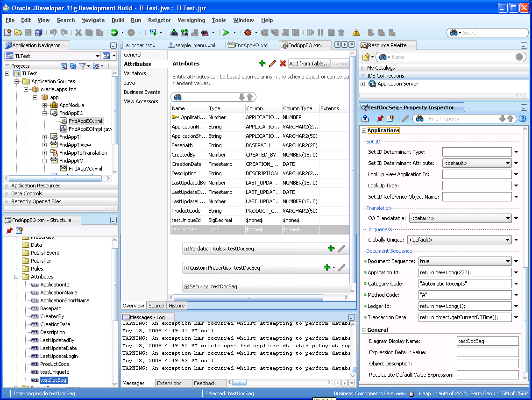Click the green Run play icon
The image size is (532, 400).
pos(226,33)
